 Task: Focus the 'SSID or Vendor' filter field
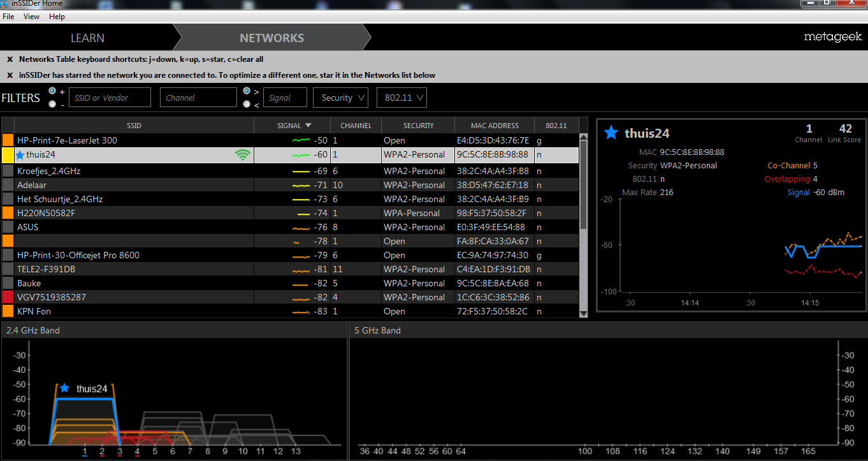pyautogui.click(x=110, y=98)
